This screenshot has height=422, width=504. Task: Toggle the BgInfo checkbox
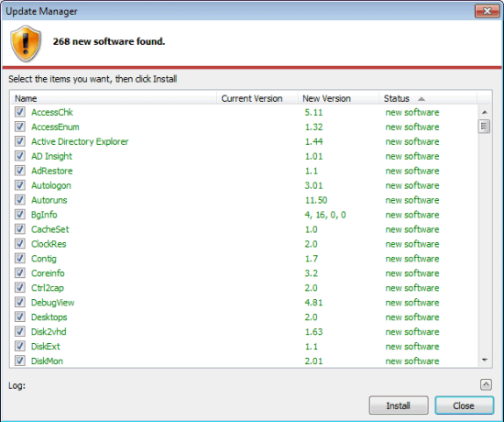[20, 215]
